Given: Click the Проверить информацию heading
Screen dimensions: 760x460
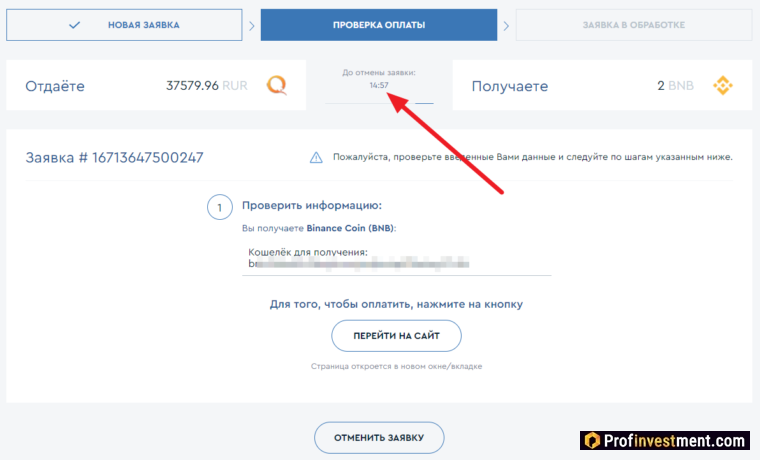Looking at the screenshot, I should (x=312, y=205).
